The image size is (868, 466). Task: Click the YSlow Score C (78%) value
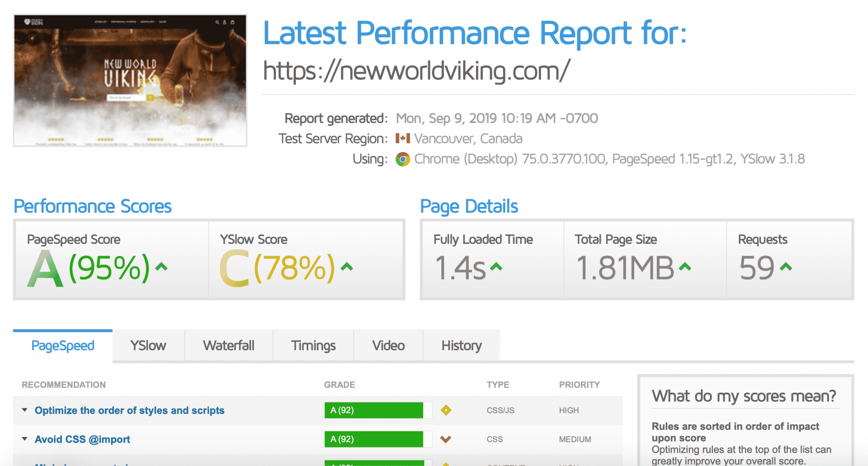pyautogui.click(x=277, y=268)
